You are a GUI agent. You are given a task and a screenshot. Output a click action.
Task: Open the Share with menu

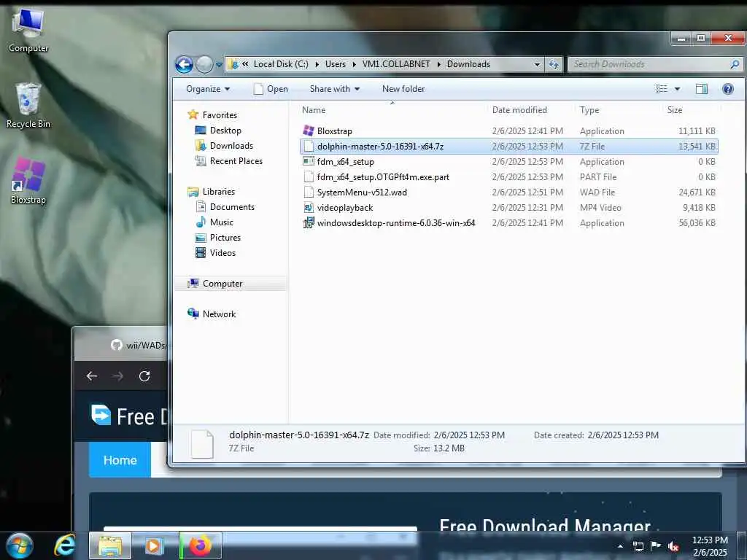[x=334, y=89]
